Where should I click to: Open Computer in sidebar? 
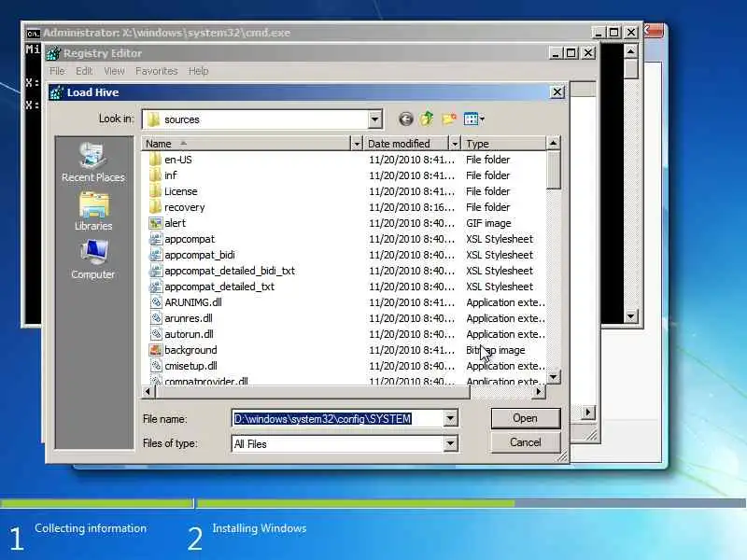[92, 260]
